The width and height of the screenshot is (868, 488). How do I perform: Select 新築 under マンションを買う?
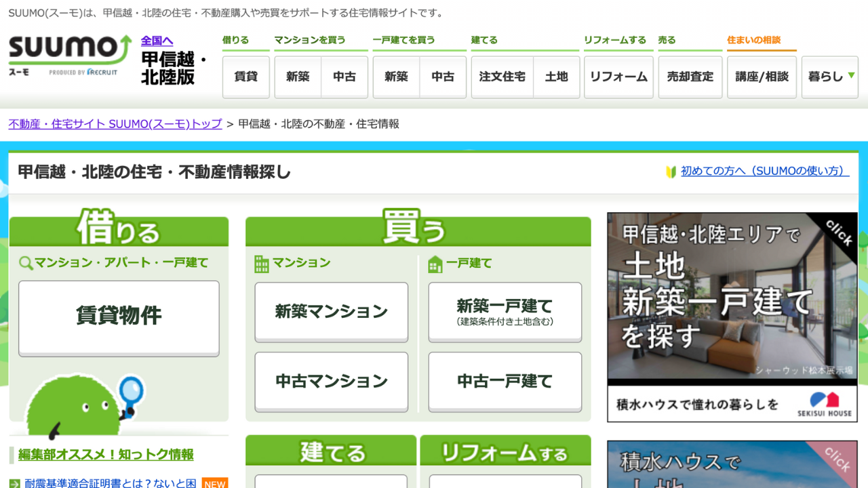298,77
